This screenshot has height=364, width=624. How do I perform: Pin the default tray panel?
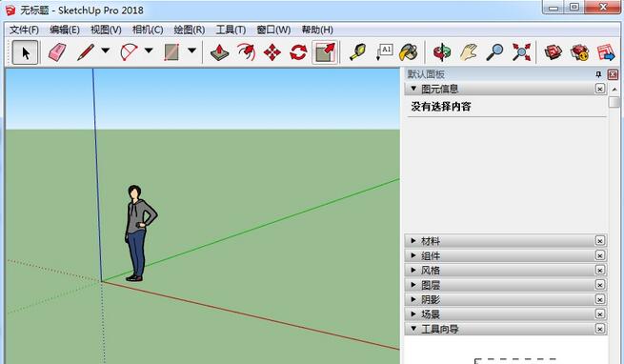tap(598, 74)
